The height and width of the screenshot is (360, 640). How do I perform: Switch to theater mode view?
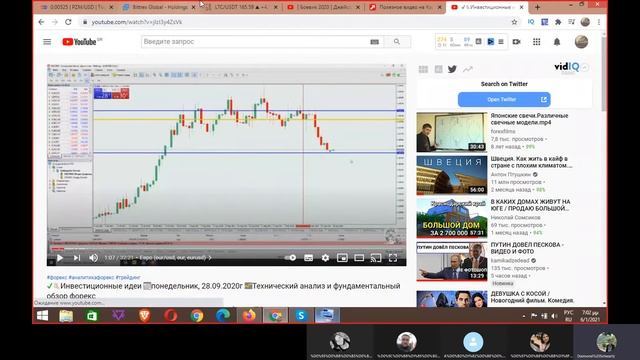tap(359, 258)
